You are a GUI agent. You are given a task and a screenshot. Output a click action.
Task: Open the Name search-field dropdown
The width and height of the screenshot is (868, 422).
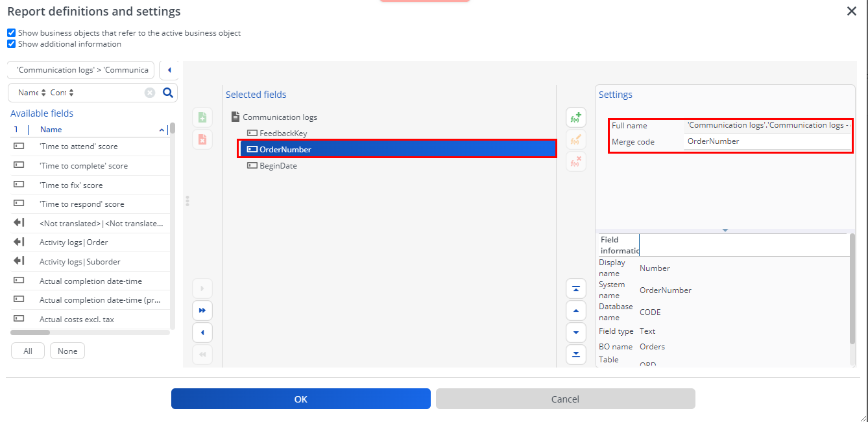pos(32,93)
